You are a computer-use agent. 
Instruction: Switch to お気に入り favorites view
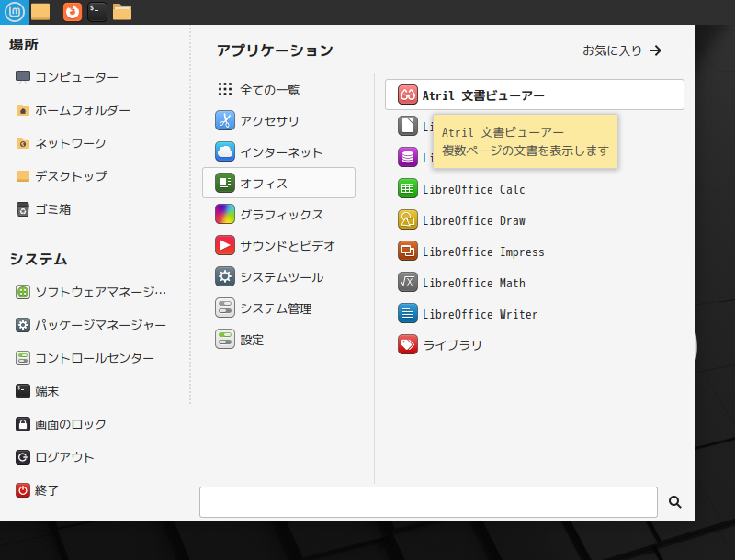point(622,50)
